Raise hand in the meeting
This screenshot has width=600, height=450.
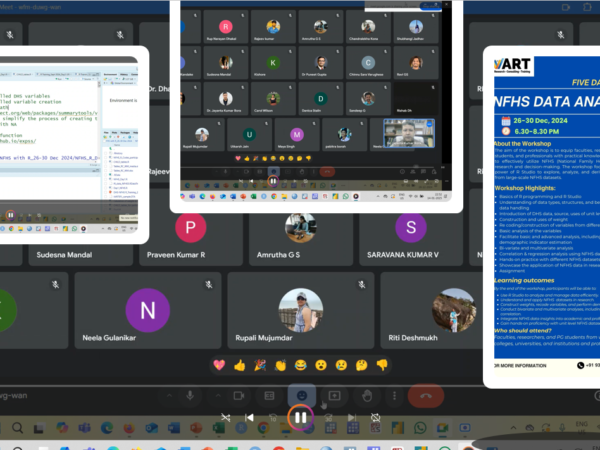click(367, 396)
